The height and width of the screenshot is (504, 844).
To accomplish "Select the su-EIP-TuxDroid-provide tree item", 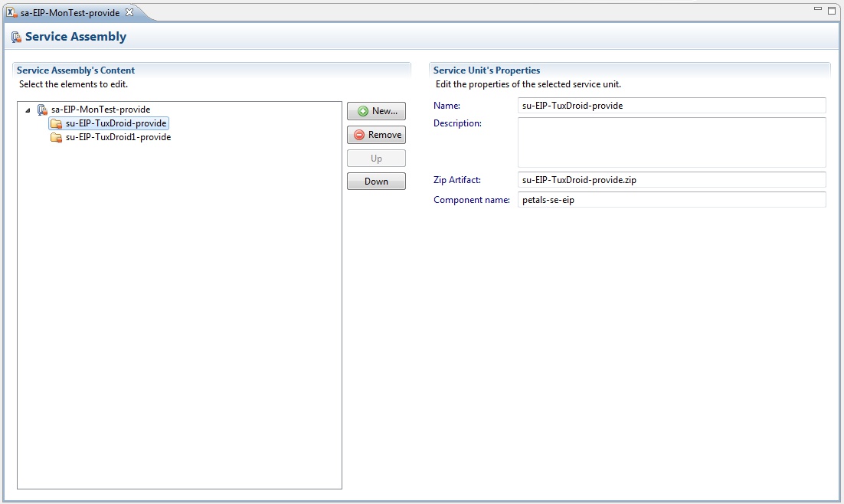I will click(x=116, y=123).
